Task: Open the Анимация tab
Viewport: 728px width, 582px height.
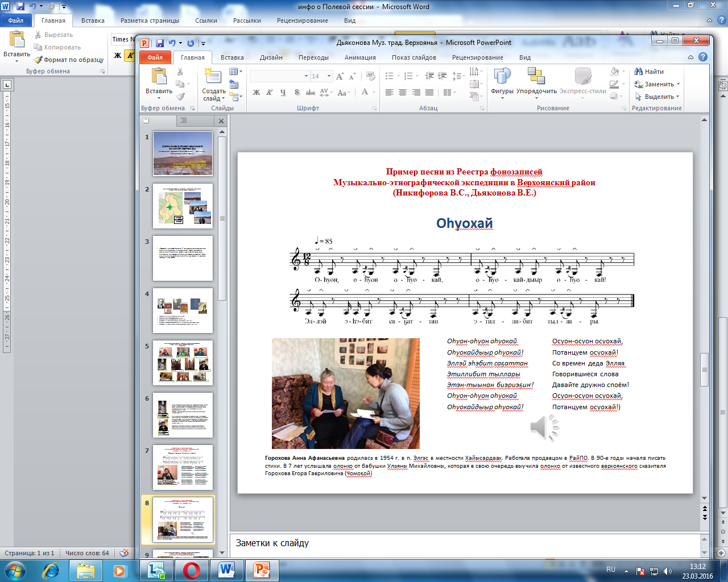Action: pyautogui.click(x=360, y=57)
